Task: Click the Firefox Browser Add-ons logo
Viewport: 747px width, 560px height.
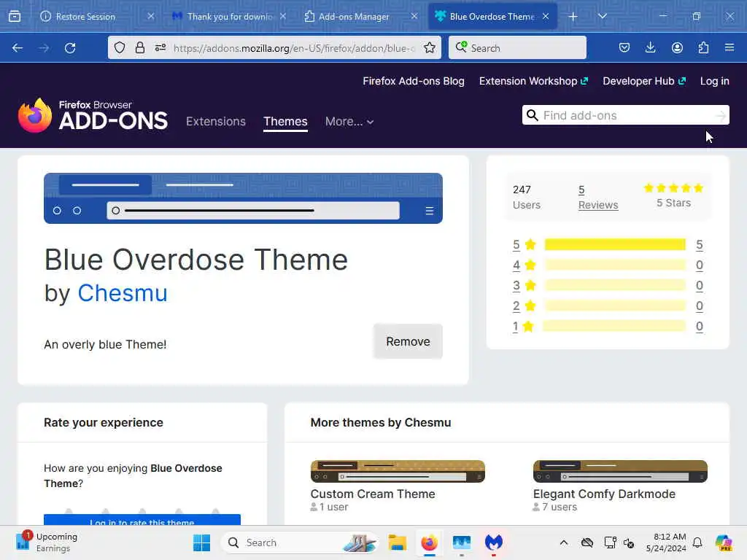Action: point(93,115)
